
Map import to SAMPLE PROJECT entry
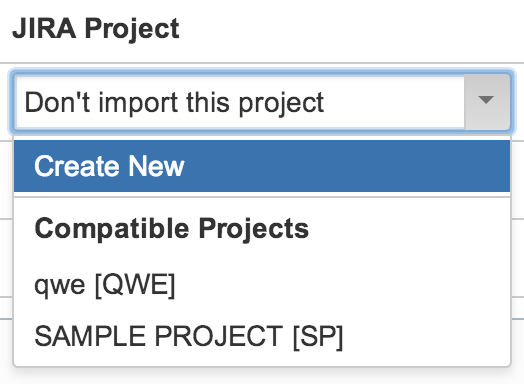pos(262,337)
